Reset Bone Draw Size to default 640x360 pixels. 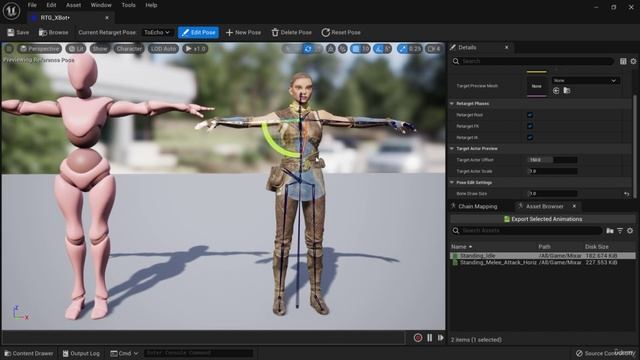tap(627, 194)
